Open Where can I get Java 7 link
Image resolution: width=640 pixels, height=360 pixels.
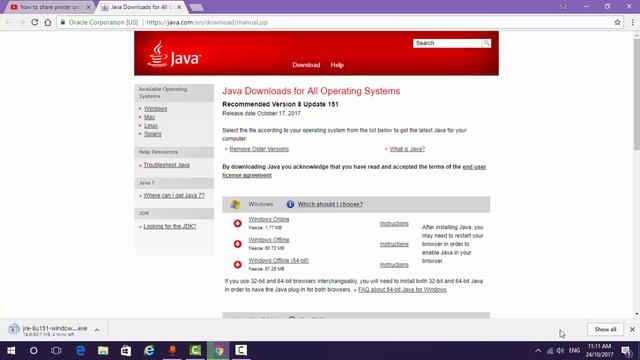click(174, 196)
